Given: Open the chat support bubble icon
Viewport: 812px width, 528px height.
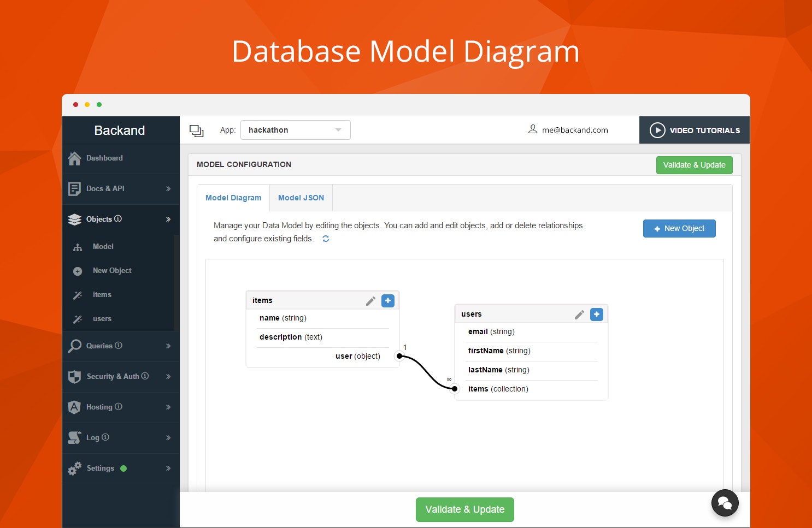Looking at the screenshot, I should click(x=725, y=503).
